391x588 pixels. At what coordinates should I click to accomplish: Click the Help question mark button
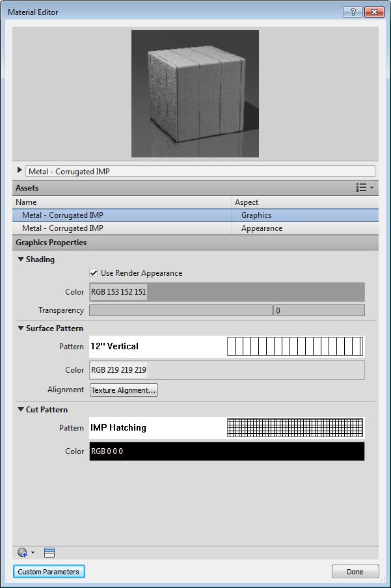click(353, 12)
